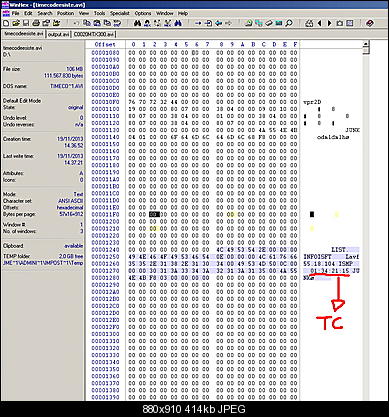The width and height of the screenshot is (389, 417).
Task: Click the Go To Offset arrow icon
Action: [x=198, y=23]
